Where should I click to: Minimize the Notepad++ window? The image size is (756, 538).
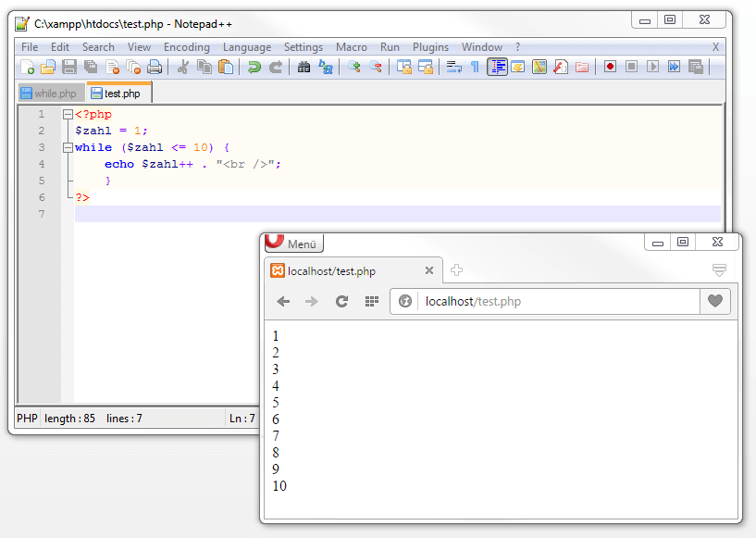click(x=645, y=20)
